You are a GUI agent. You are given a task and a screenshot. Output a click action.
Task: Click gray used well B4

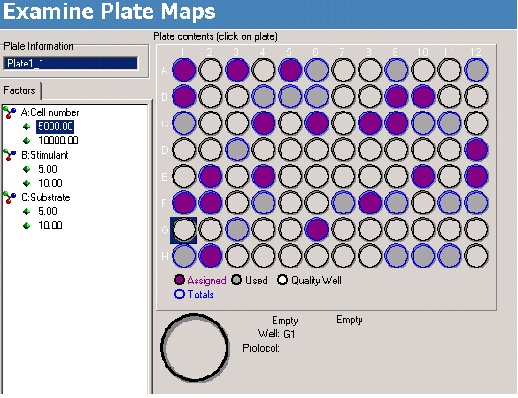click(264, 97)
